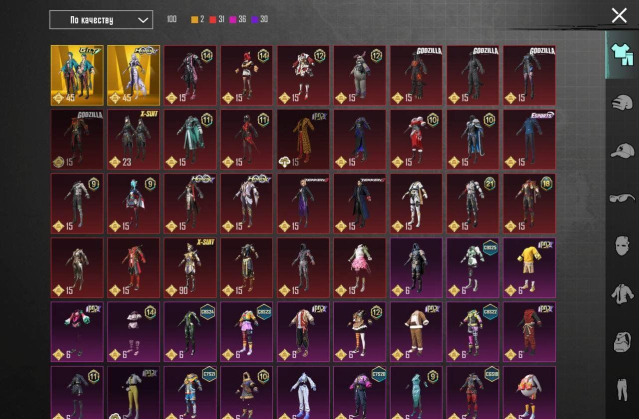Screen dimensions: 639x419
Task: Switch to the cap category icon
Action: pyautogui.click(x=622, y=150)
